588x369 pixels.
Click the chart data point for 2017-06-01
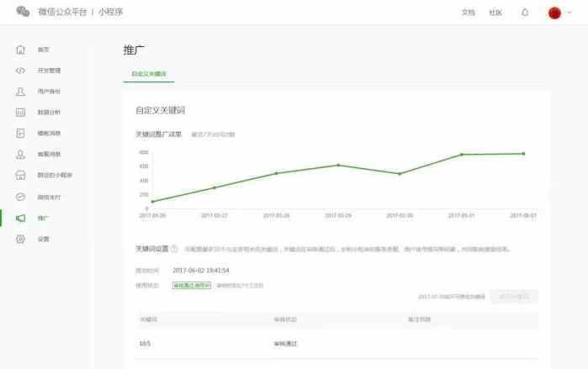click(x=523, y=154)
